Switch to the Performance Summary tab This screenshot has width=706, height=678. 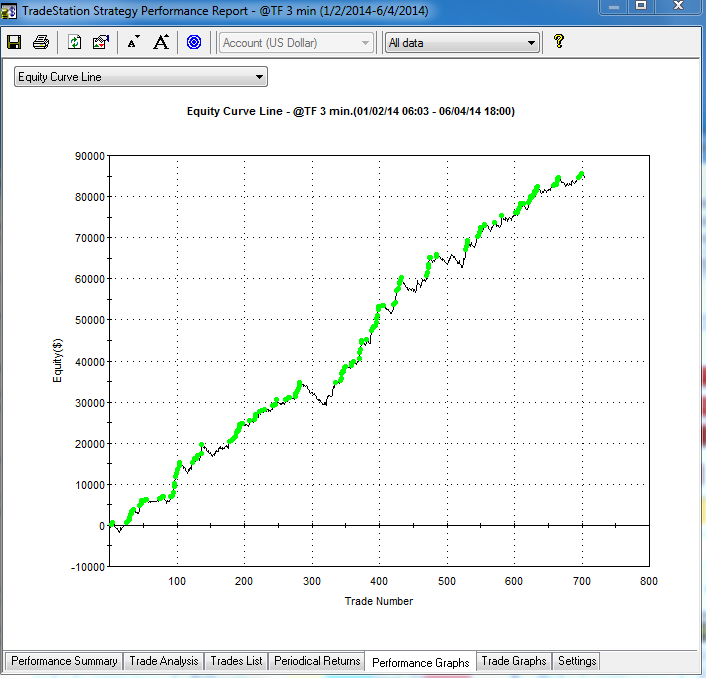64,661
